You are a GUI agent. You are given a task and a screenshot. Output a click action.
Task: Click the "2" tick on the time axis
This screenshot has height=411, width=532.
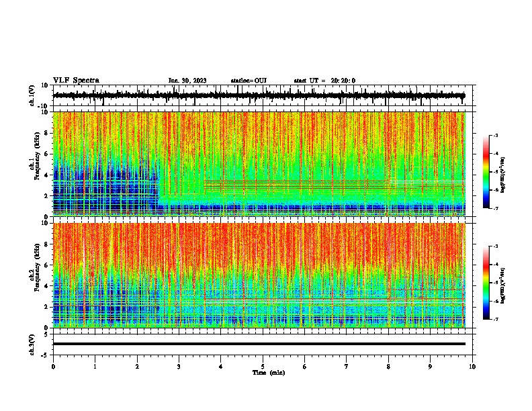coord(137,367)
